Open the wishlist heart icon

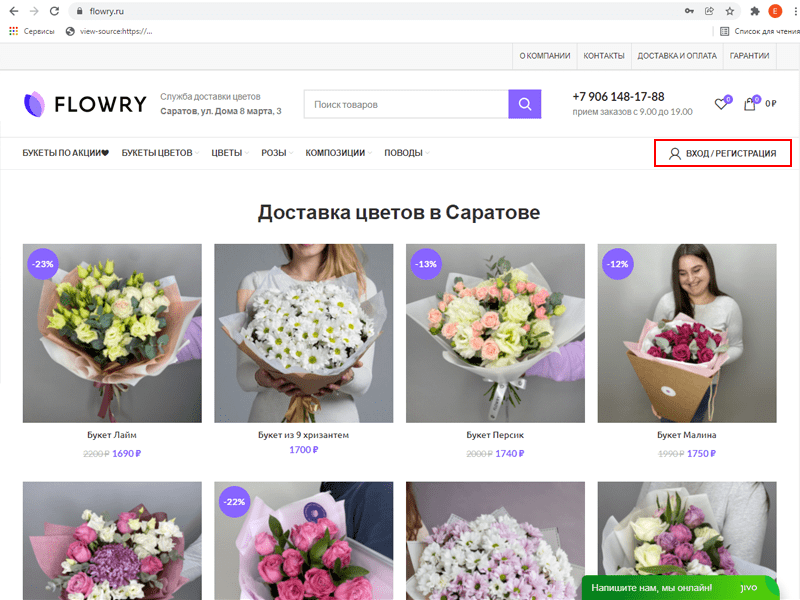pos(721,104)
